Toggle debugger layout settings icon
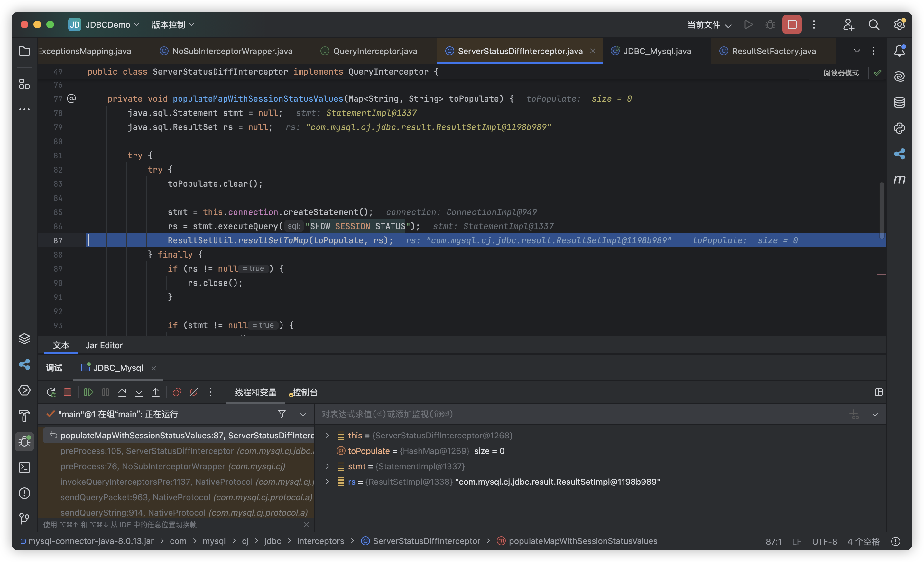This screenshot has height=562, width=924. point(879,392)
